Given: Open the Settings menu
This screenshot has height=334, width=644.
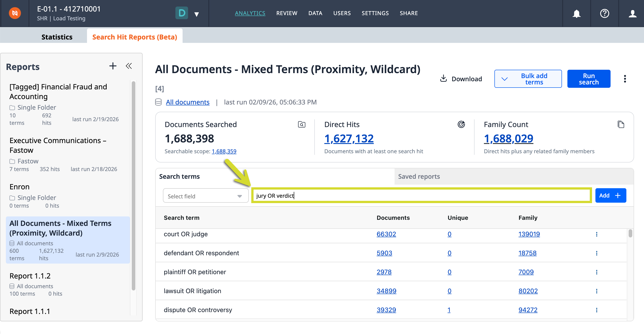Looking at the screenshot, I should click(x=375, y=13).
